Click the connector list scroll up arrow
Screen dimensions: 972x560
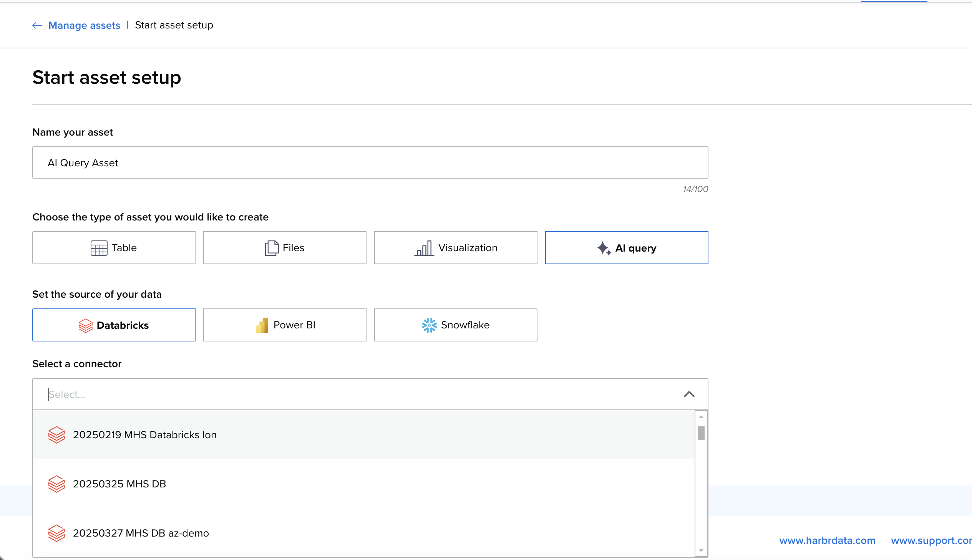[701, 417]
